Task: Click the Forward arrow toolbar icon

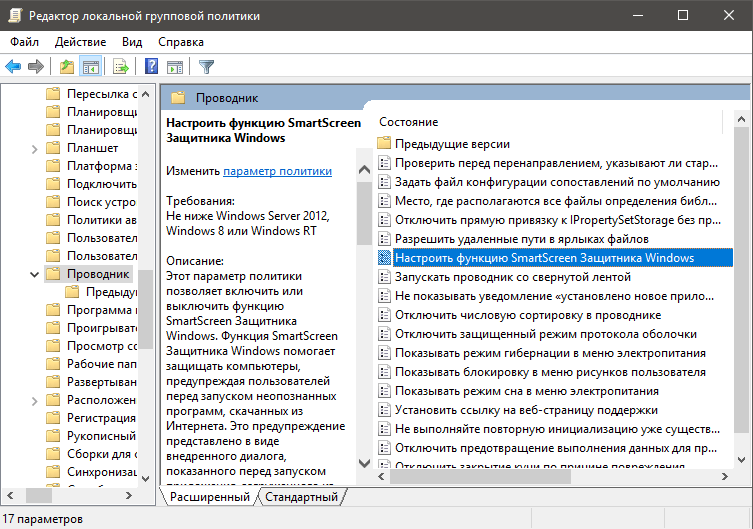Action: click(36, 66)
